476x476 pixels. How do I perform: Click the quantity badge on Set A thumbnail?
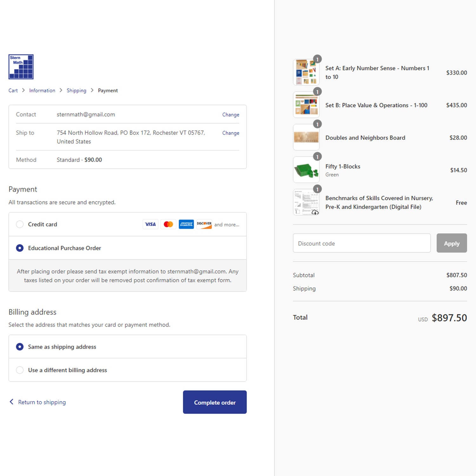(x=317, y=59)
